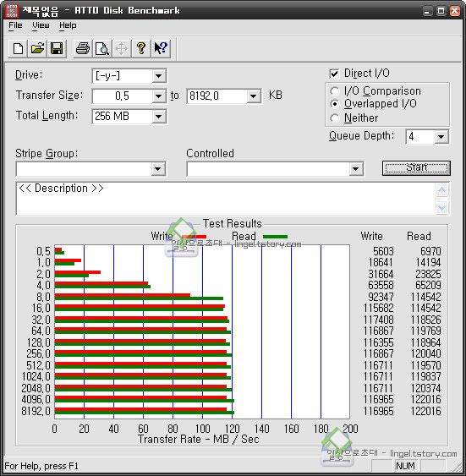Maximize the ATTO Disk Benchmark window

click(x=441, y=11)
